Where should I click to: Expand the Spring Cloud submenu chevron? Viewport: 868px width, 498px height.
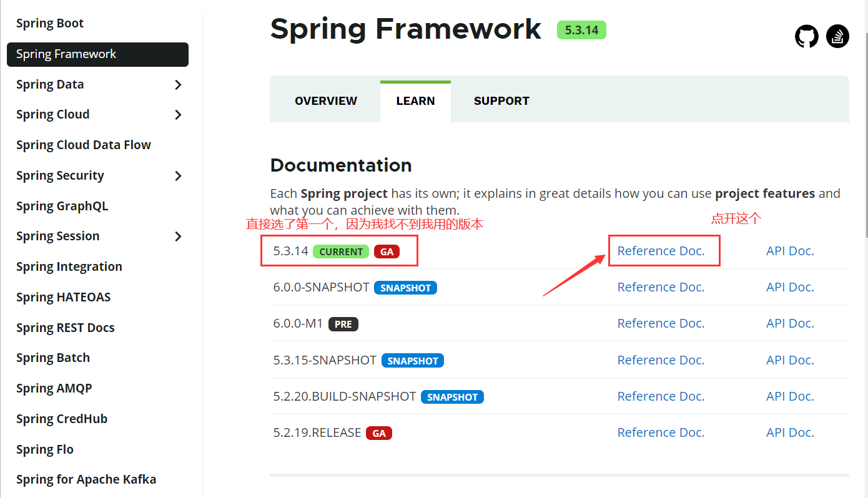coord(178,115)
